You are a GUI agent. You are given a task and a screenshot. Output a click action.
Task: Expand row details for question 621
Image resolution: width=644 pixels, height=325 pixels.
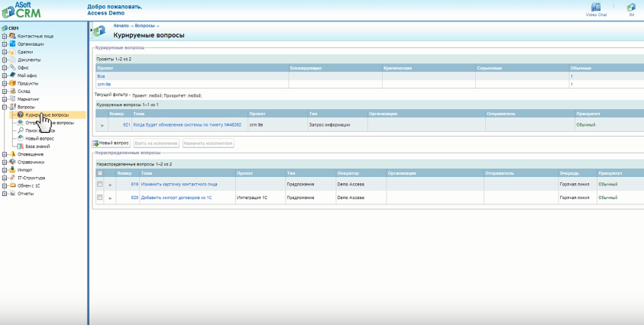pyautogui.click(x=102, y=124)
